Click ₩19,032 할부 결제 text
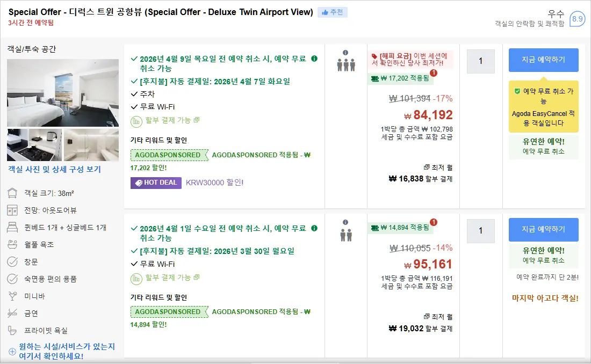This screenshot has width=591, height=364. click(x=421, y=329)
